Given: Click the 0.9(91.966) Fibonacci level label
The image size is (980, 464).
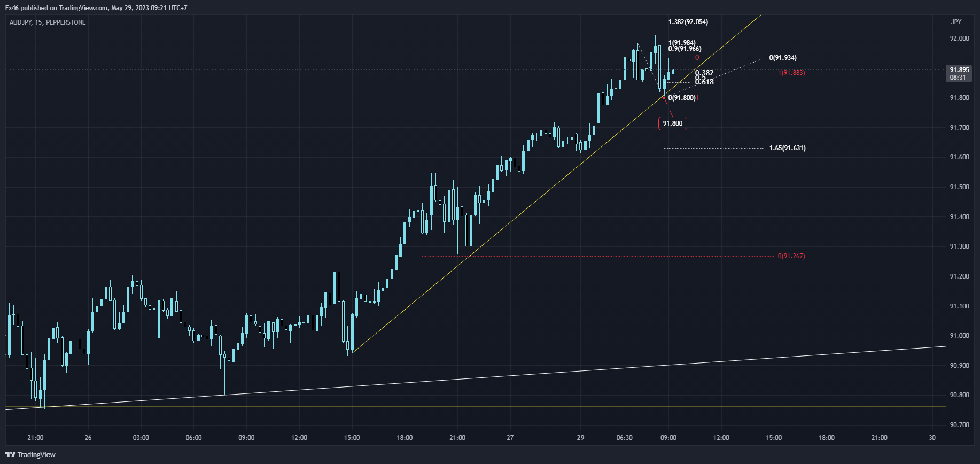Looking at the screenshot, I should (x=685, y=49).
